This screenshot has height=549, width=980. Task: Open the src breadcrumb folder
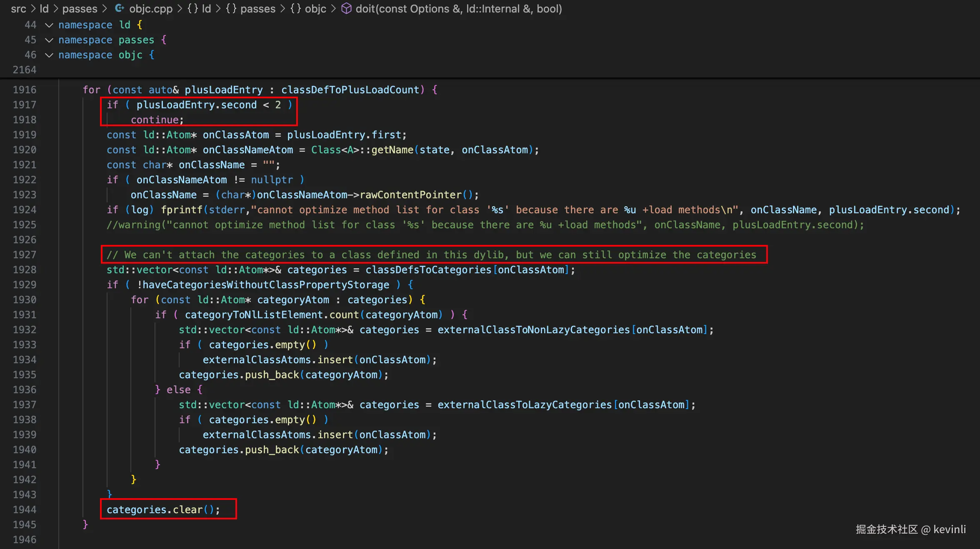point(18,8)
